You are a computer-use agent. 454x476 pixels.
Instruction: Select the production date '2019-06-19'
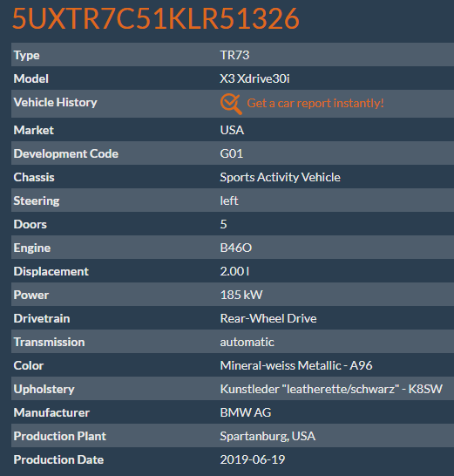pyautogui.click(x=253, y=459)
